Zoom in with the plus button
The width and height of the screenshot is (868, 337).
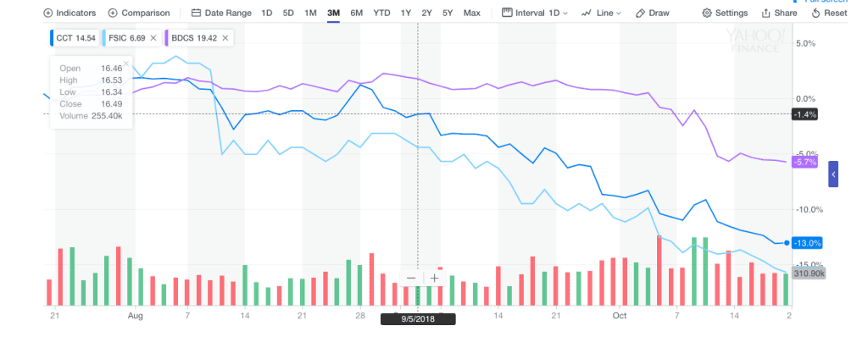click(x=435, y=278)
